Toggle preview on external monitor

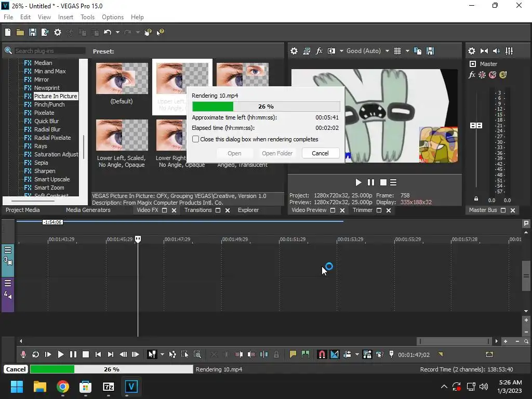pos(307,51)
